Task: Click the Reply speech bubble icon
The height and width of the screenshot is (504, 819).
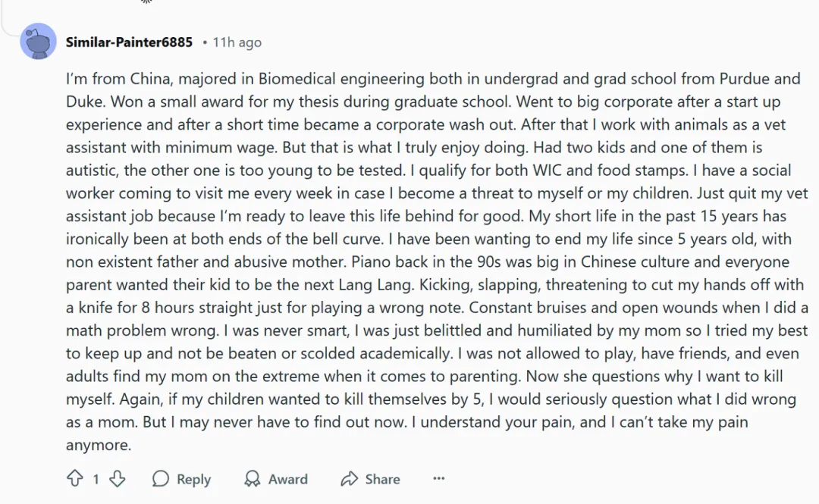Action: [x=160, y=478]
